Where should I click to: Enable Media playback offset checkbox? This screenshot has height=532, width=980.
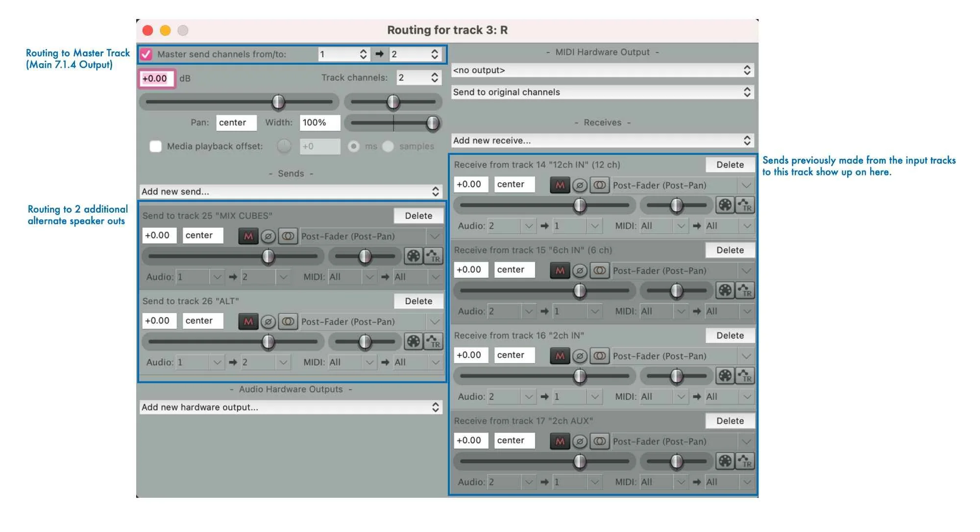tap(156, 146)
